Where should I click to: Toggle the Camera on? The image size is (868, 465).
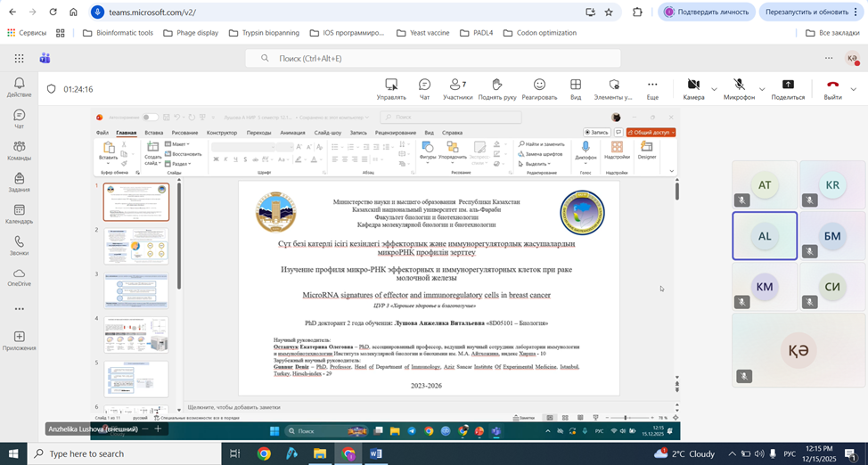(693, 88)
